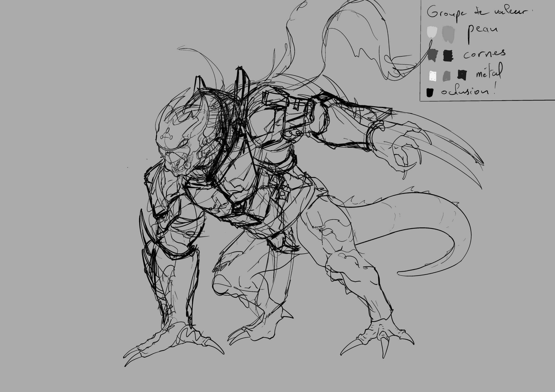This screenshot has height=392, width=555.
Task: Sample the dark gray cornes swatch
Action: 433,55
